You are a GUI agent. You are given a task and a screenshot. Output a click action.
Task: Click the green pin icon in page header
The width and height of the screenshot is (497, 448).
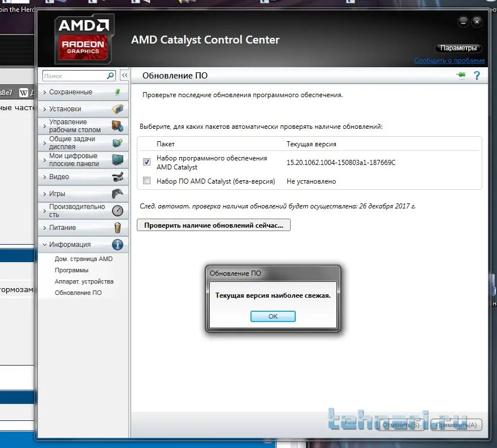[x=461, y=75]
